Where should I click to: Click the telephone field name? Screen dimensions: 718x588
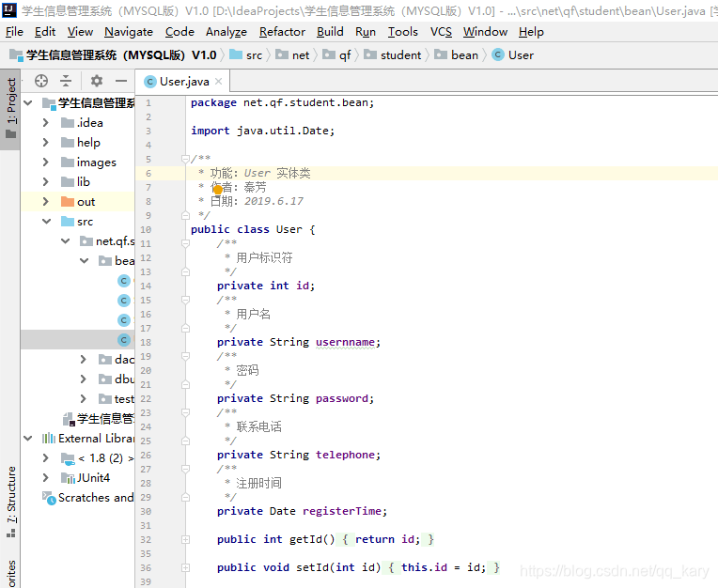tap(345, 455)
